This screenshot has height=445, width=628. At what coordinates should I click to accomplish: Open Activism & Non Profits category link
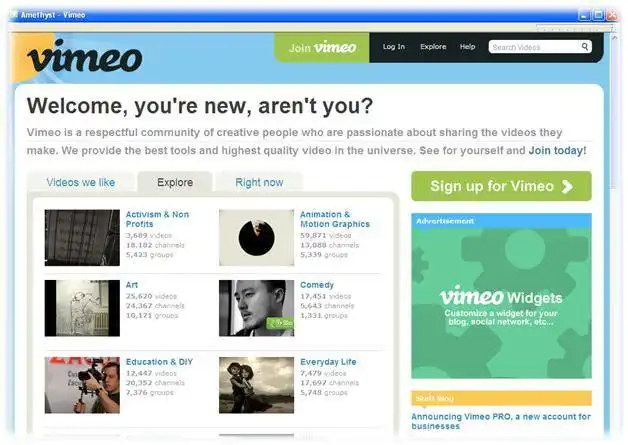tap(157, 219)
